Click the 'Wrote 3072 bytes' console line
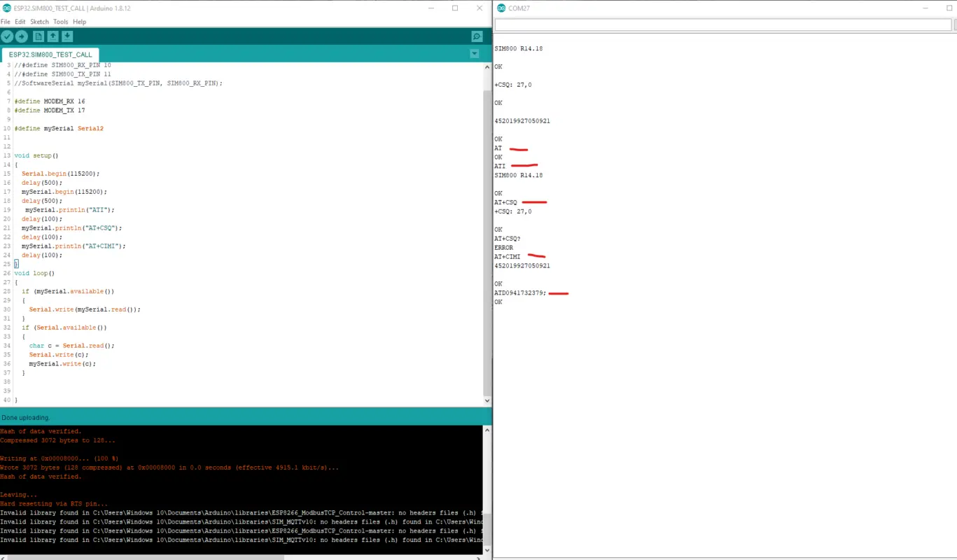Image resolution: width=957 pixels, height=560 pixels. pyautogui.click(x=170, y=468)
